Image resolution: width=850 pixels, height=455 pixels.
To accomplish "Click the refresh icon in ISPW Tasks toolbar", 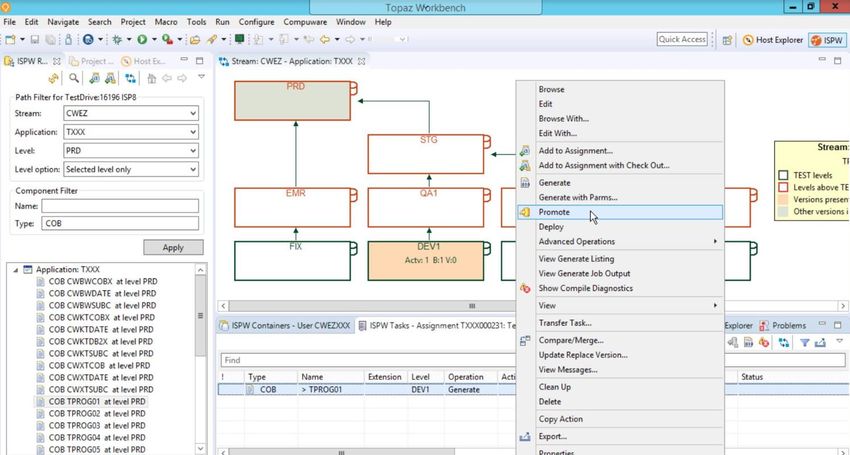I will coord(783,342).
